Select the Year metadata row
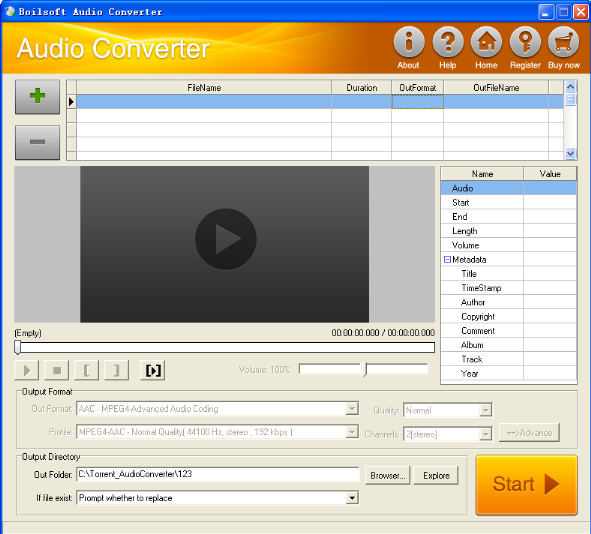 (508, 373)
